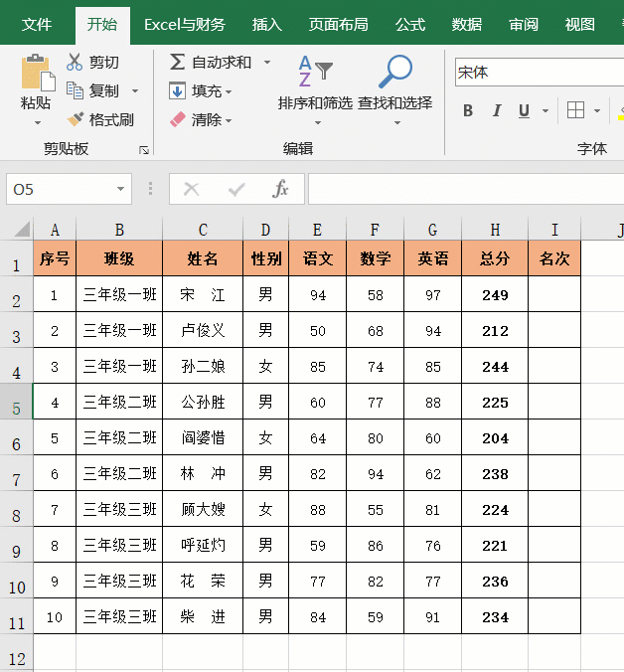
Task: Click the Paste (粘贴) clipboard icon
Action: click(x=36, y=73)
